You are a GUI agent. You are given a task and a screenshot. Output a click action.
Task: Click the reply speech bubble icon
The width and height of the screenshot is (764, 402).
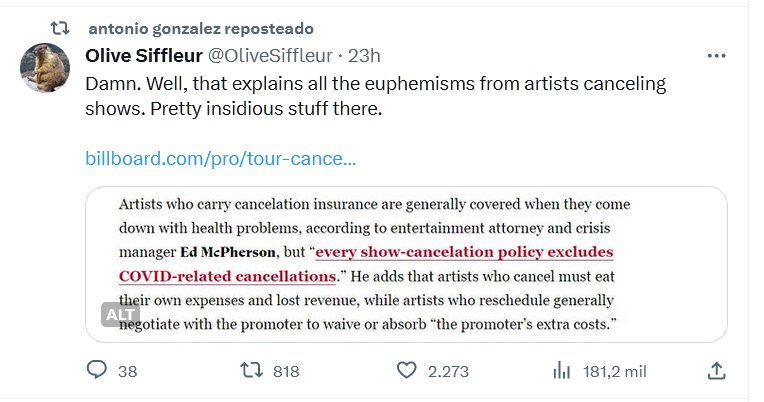pos(97,371)
